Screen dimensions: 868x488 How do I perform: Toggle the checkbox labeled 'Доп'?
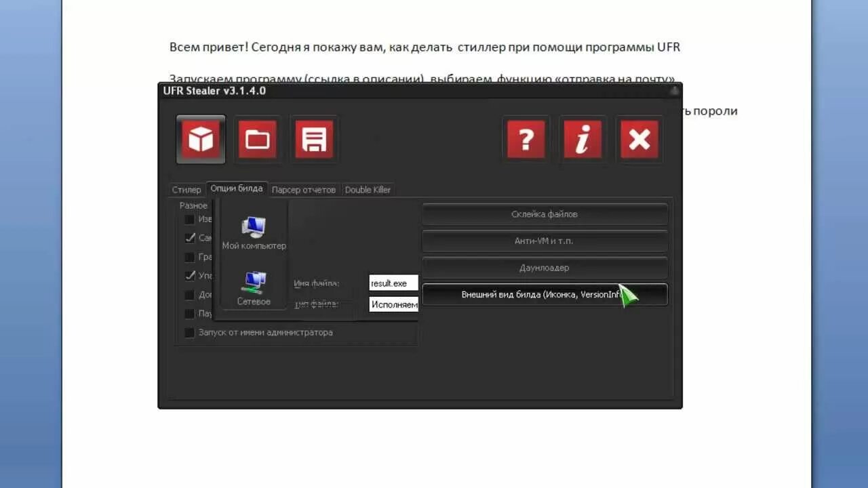coord(190,295)
